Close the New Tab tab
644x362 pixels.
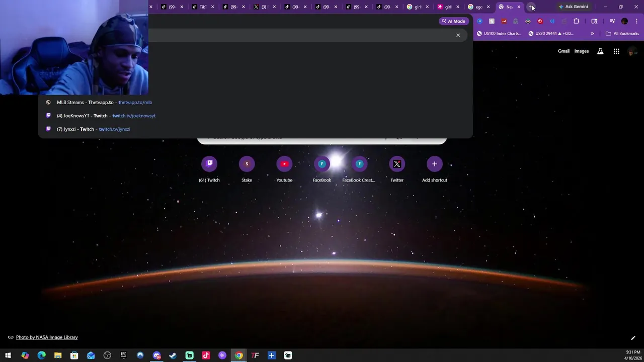point(519,7)
